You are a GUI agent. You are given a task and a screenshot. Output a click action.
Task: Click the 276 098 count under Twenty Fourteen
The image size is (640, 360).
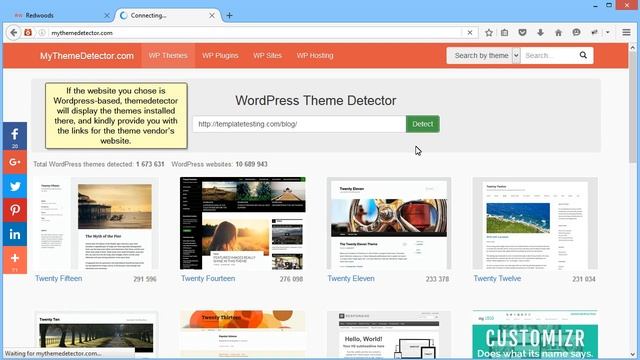291,279
